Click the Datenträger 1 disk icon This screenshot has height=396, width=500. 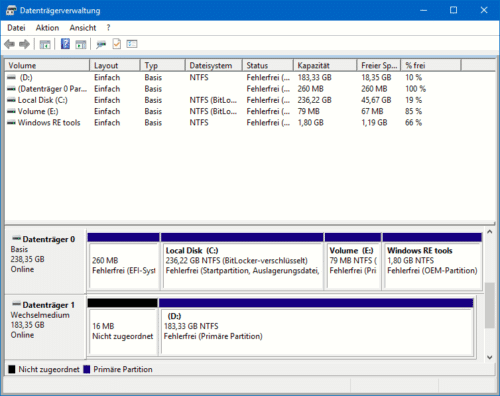coord(16,304)
